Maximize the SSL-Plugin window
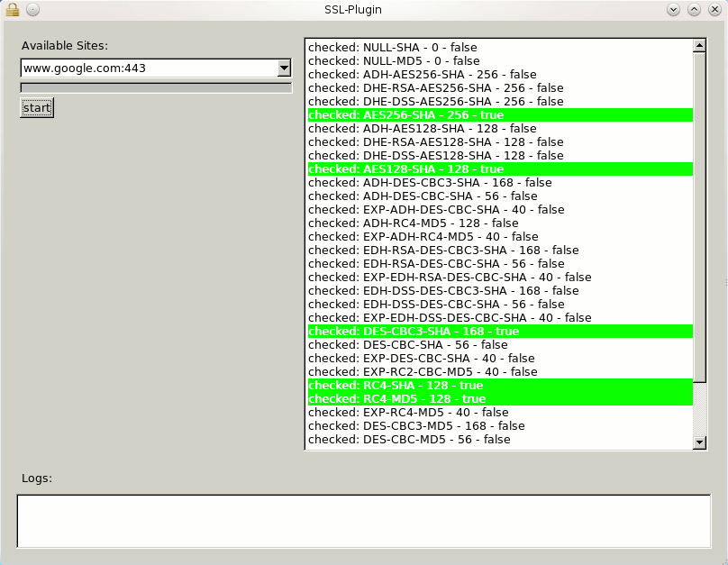Image resolution: width=728 pixels, height=565 pixels. [x=694, y=9]
